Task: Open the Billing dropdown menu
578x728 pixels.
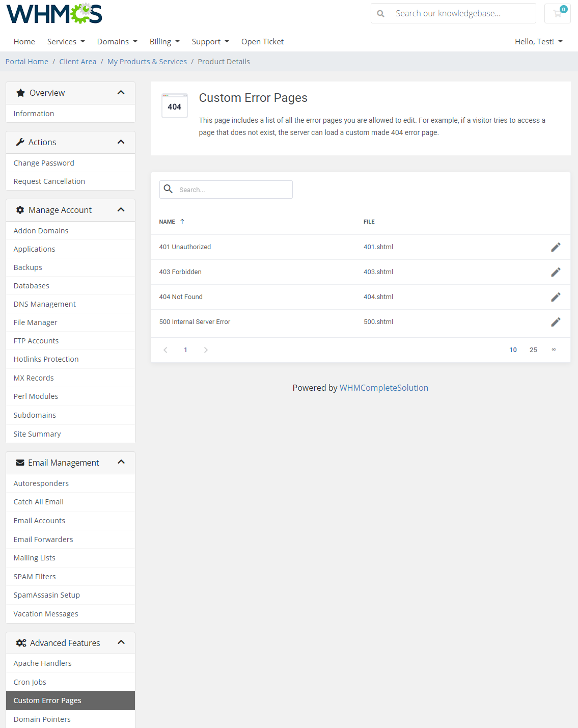Action: (164, 41)
